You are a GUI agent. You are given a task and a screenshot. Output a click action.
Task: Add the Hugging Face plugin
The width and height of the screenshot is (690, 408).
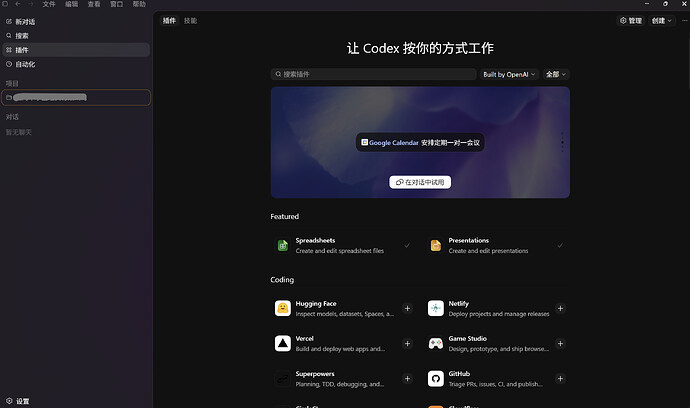pyautogui.click(x=407, y=309)
